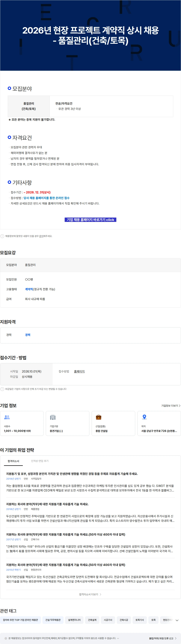Expand 합격자소서 더보기

coord(90,594)
